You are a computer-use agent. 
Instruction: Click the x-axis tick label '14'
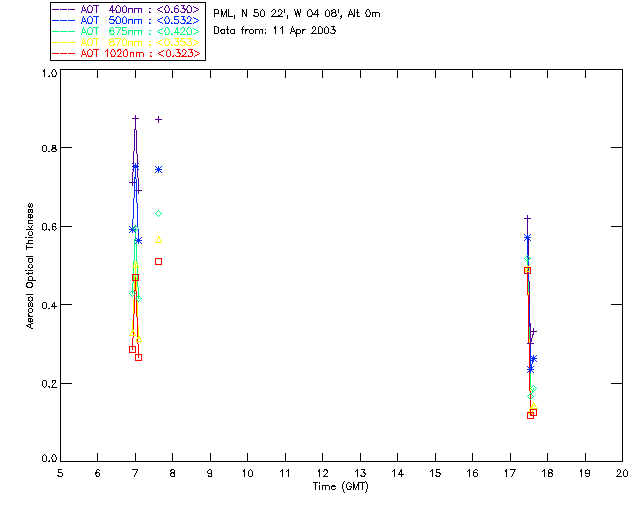(x=398, y=473)
